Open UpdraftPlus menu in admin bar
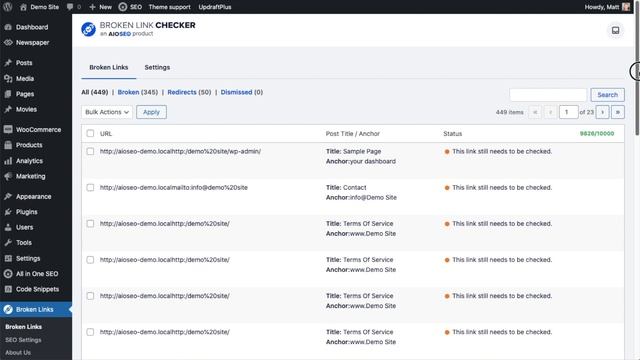Screen dimensions: 640x360 click(215, 7)
